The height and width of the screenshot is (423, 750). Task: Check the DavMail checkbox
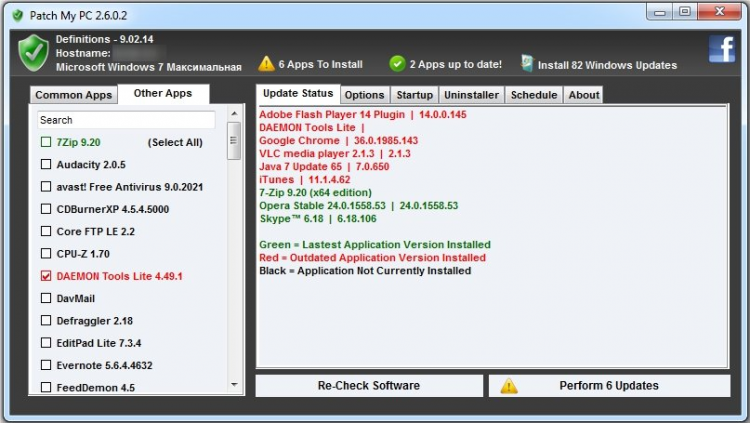pos(46,298)
